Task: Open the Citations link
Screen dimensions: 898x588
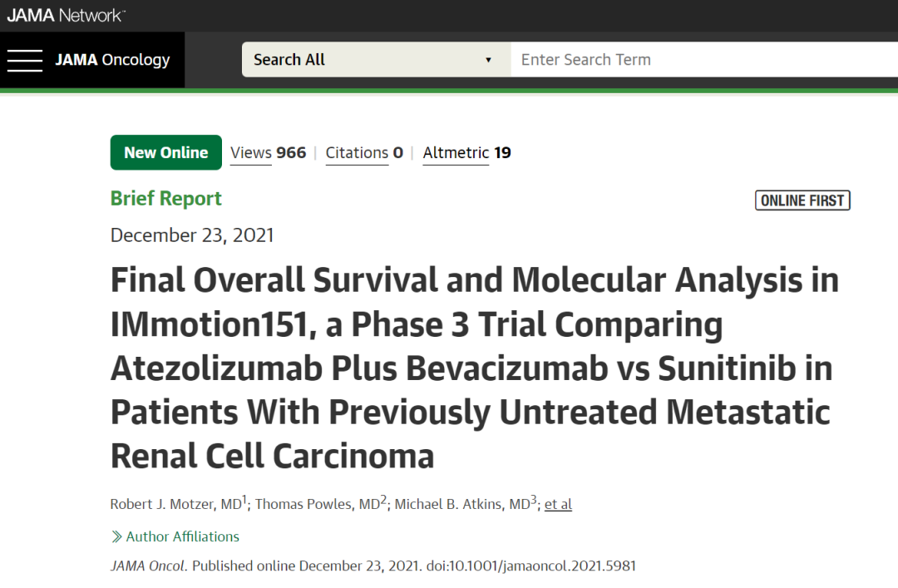Action: 364,153
